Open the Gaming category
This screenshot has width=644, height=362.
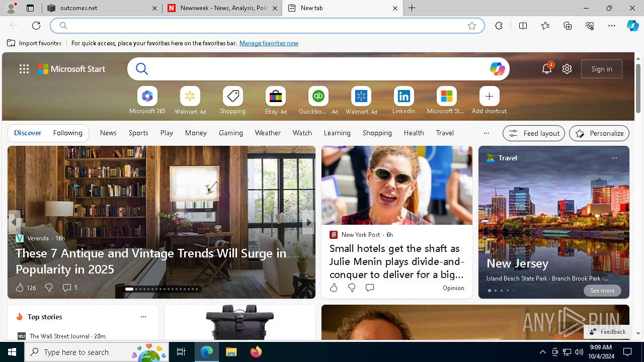[x=231, y=133]
